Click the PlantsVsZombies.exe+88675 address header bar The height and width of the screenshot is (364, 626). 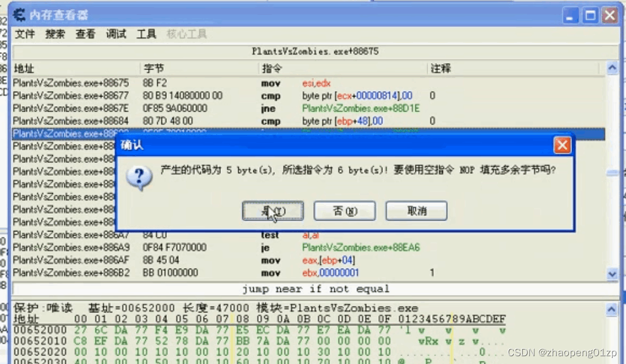pyautogui.click(x=315, y=52)
